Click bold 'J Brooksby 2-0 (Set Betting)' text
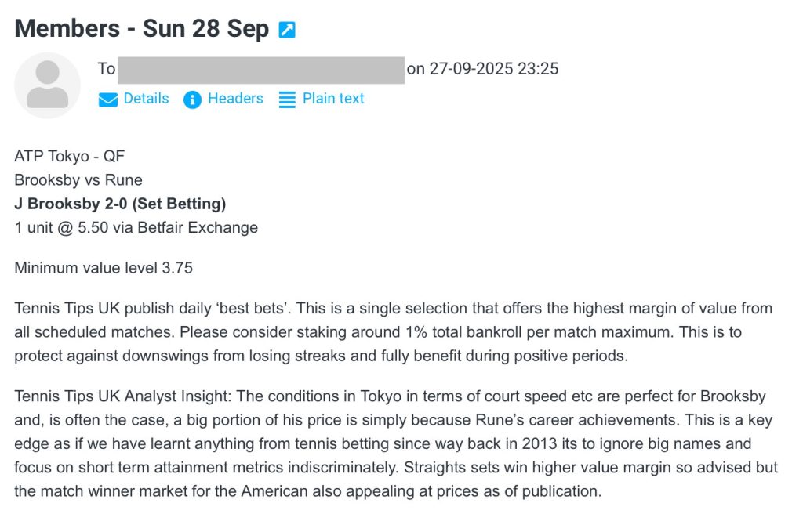803x532 pixels. 120,204
